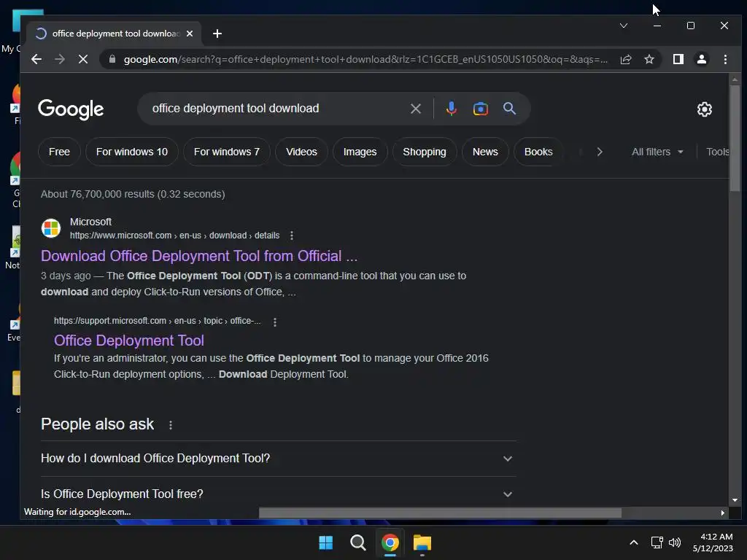747x560 pixels.
Task: Select For windows 7 filter chip
Action: (227, 152)
